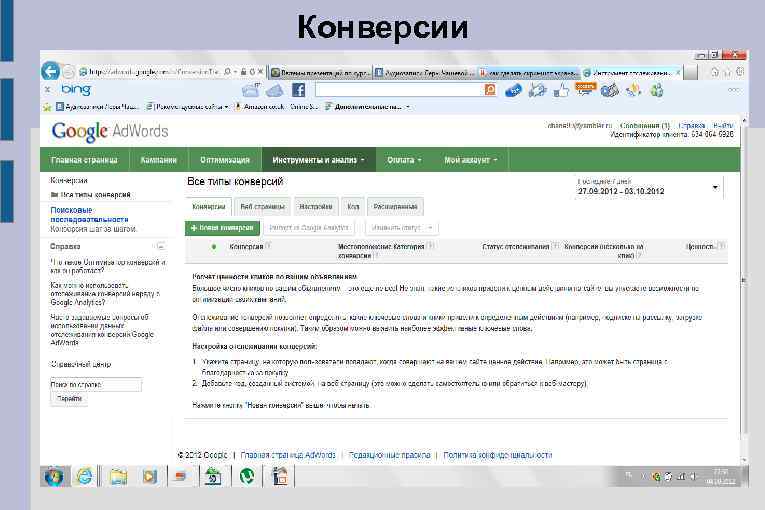The width and height of the screenshot is (765, 510).
Task: Click the Bing logo in the toolbar
Action: pyautogui.click(x=76, y=89)
